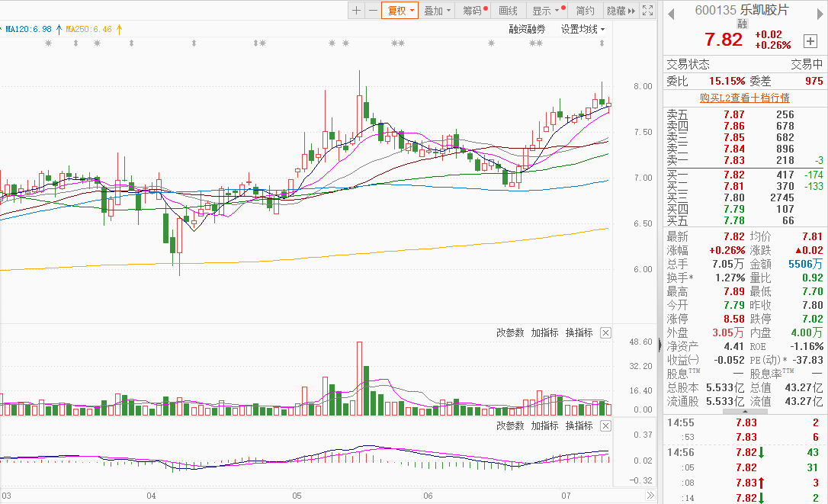Image resolution: width=828 pixels, height=504 pixels.
Task: Open the 叠加 overlay dropdown
Action: (x=437, y=11)
